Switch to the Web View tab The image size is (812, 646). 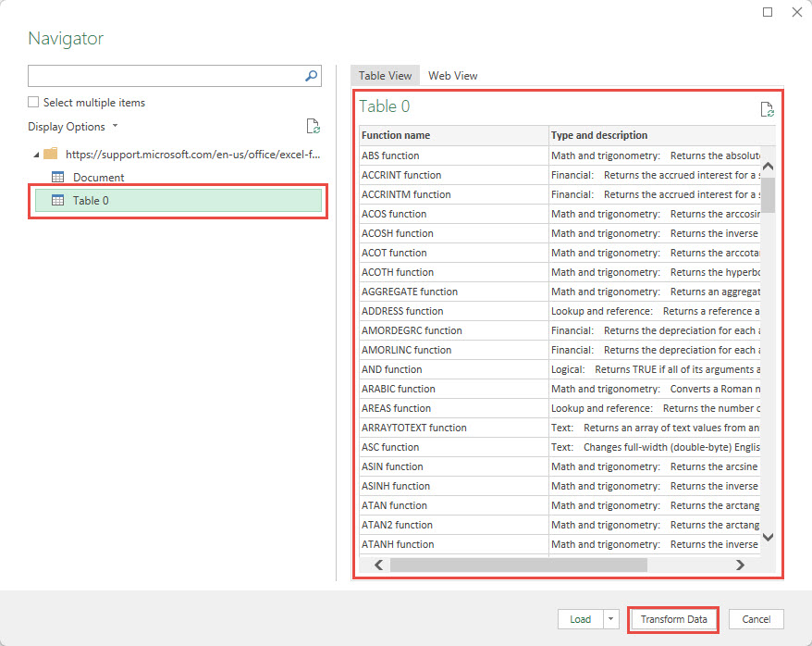(452, 76)
